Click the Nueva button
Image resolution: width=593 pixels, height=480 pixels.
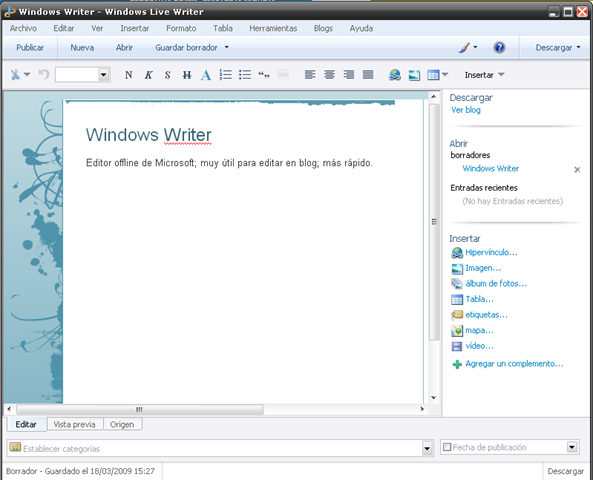click(x=82, y=48)
